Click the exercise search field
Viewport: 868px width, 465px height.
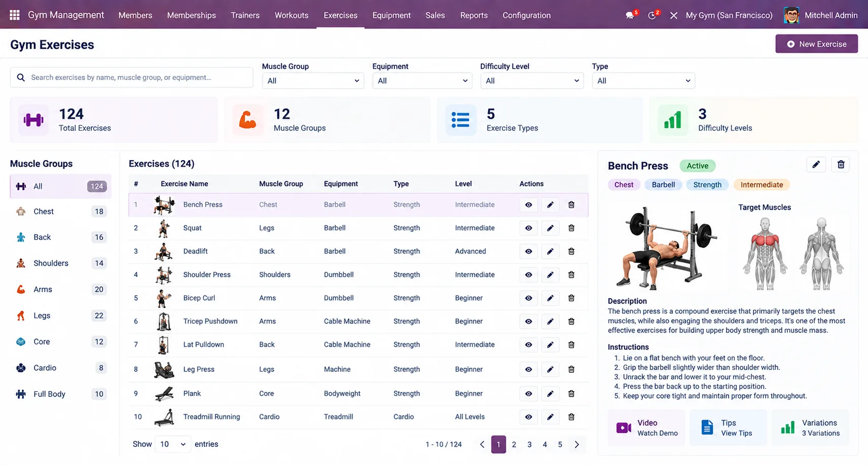(132, 77)
